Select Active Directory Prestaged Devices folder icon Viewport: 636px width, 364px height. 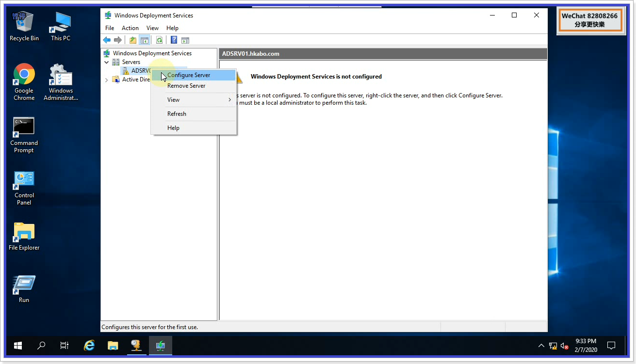click(115, 79)
